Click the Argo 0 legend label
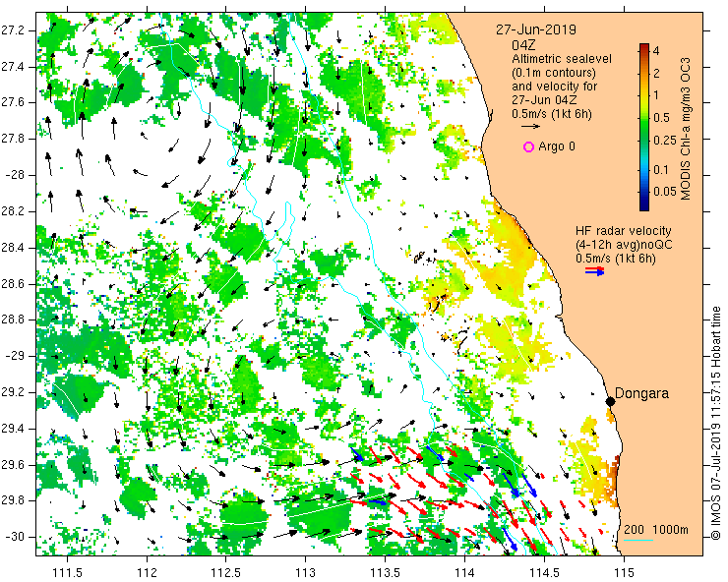728x582 pixels. pyautogui.click(x=557, y=146)
